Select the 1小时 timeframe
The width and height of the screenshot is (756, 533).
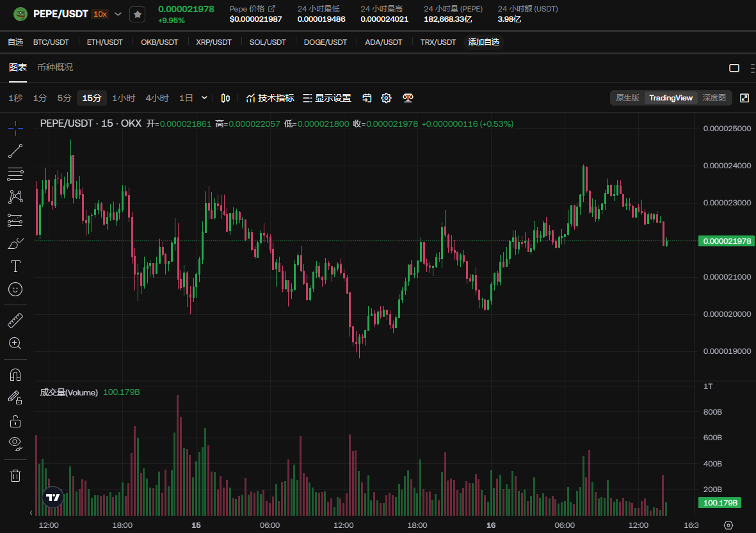click(124, 98)
